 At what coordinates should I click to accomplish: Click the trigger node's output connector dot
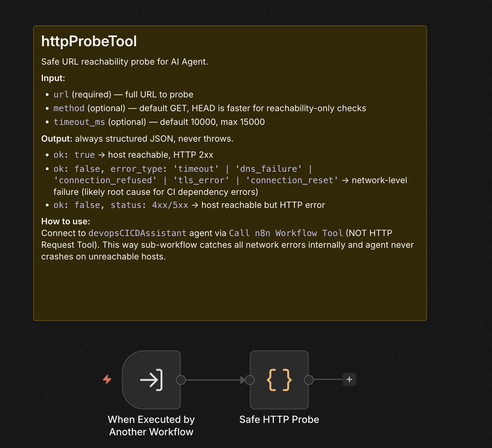coord(181,380)
